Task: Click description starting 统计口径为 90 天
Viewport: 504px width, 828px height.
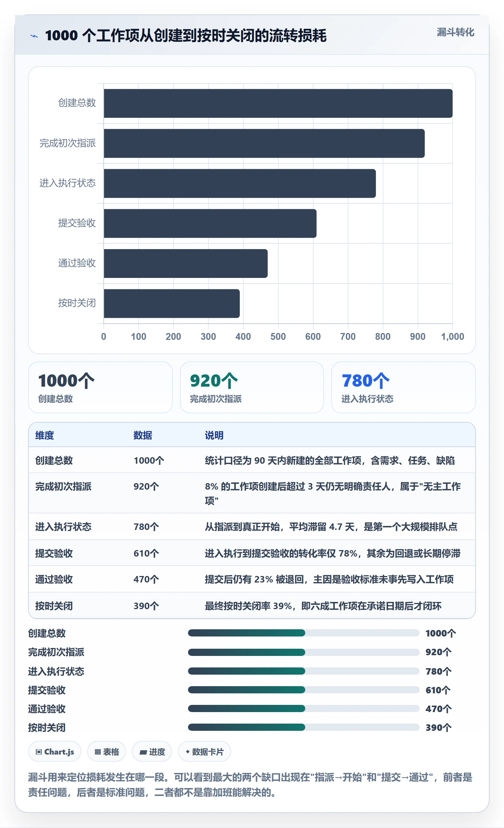Action: coord(330,460)
